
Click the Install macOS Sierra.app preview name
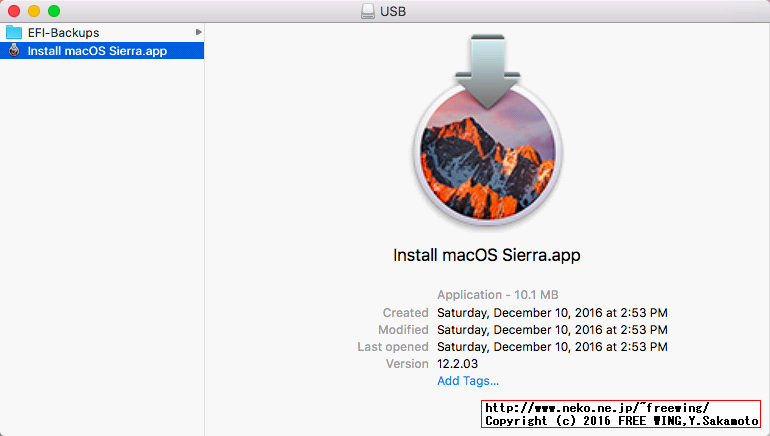[x=486, y=255]
